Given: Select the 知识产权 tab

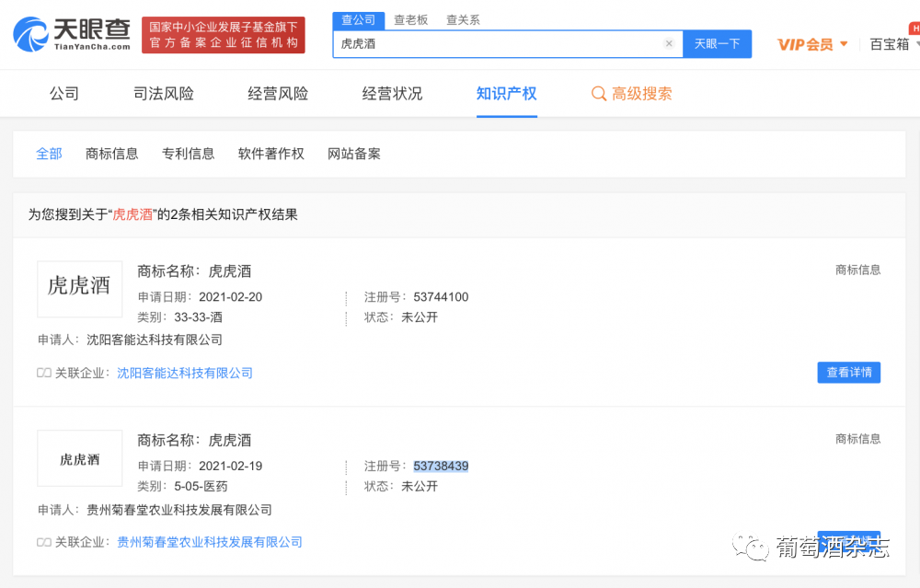Looking at the screenshot, I should pos(506,94).
